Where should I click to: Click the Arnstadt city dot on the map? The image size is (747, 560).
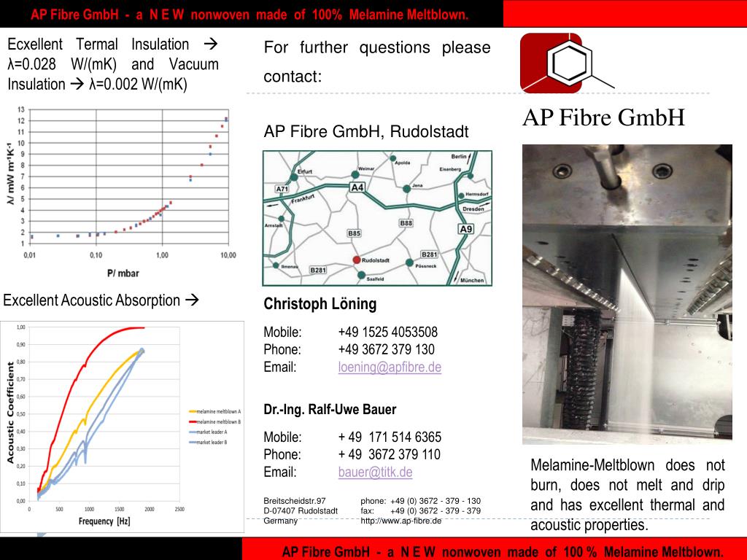tap(281, 219)
